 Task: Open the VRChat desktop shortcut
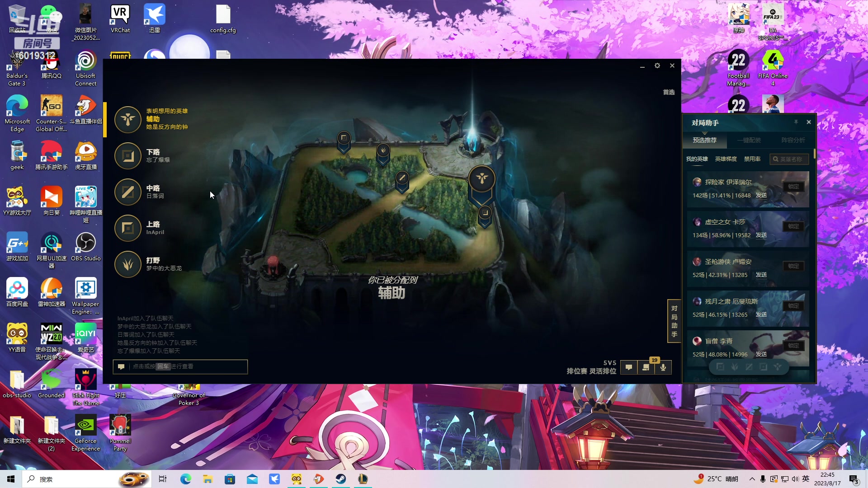(x=120, y=19)
